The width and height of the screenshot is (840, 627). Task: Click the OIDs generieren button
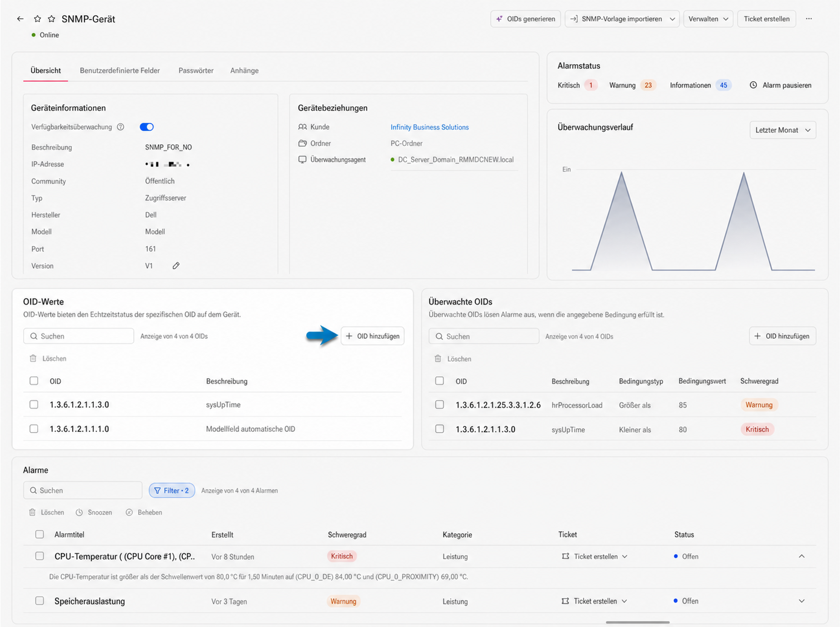point(526,18)
